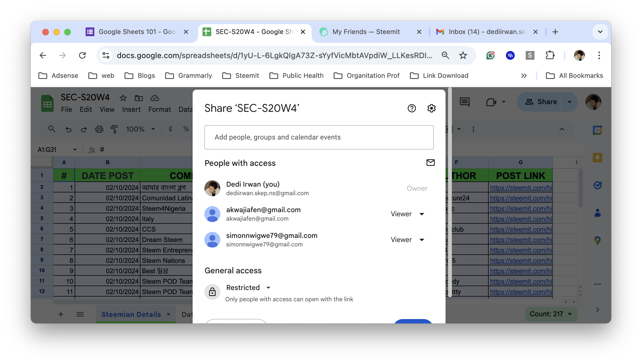This screenshot has height=364, width=642.
Task: Open the Steemit bookmarks folder
Action: click(x=241, y=76)
